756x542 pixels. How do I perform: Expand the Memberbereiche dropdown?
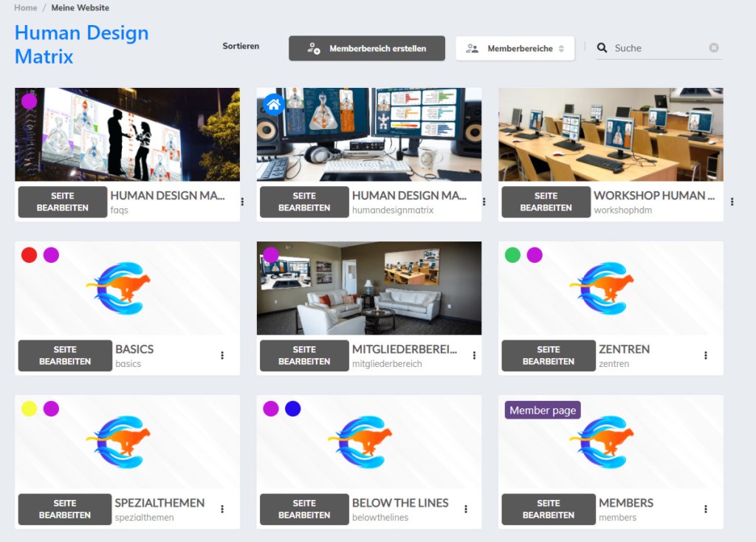pos(515,49)
